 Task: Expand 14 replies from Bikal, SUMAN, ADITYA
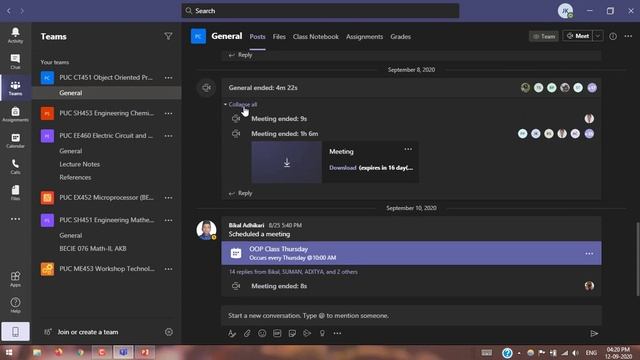(x=293, y=272)
